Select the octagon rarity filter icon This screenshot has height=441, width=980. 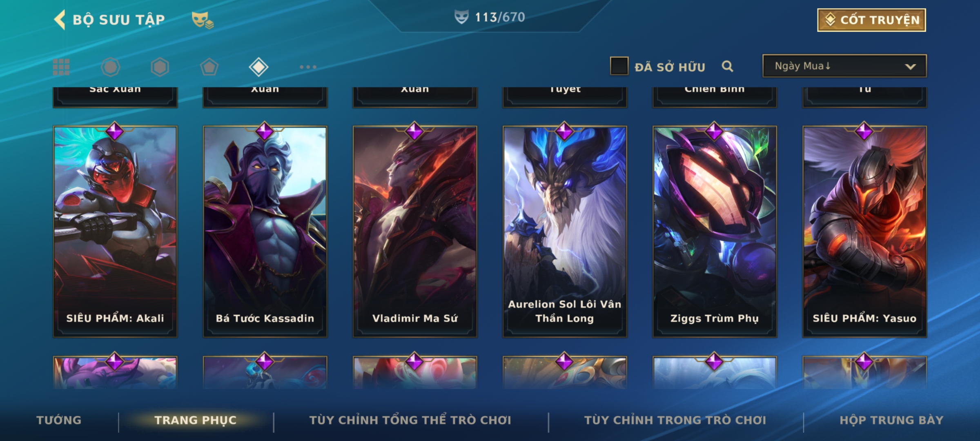click(x=111, y=67)
